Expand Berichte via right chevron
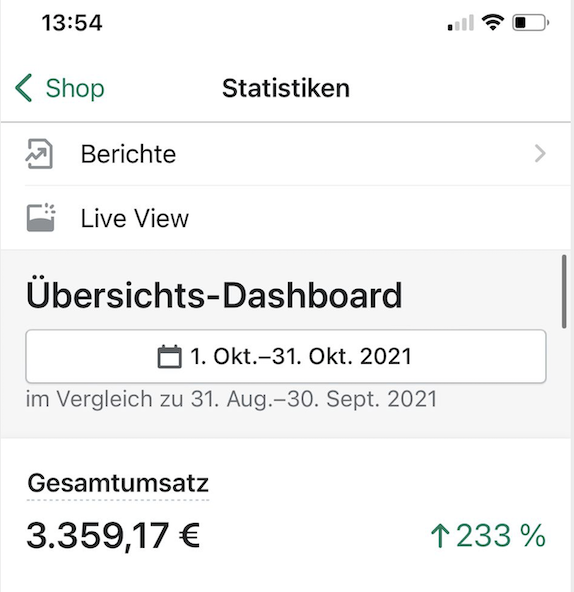Viewport: 574px width, 592px height. point(540,154)
